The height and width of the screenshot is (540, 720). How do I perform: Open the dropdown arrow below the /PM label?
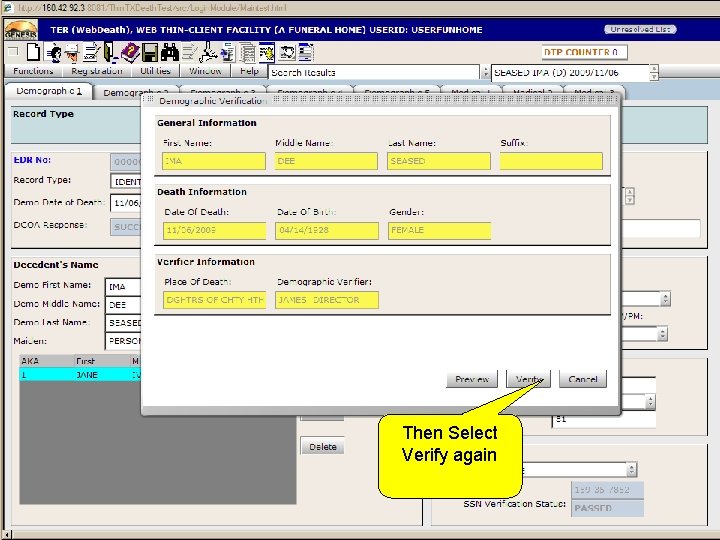[662, 334]
